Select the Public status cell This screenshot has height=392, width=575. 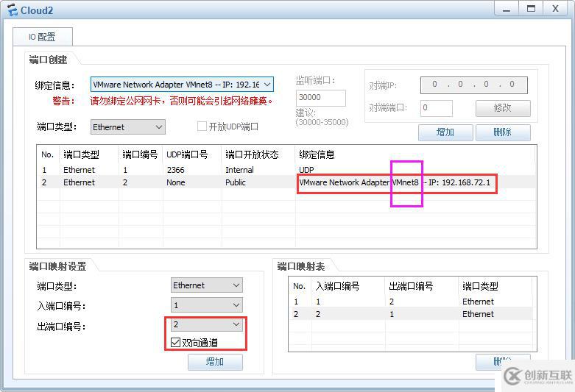pos(236,182)
